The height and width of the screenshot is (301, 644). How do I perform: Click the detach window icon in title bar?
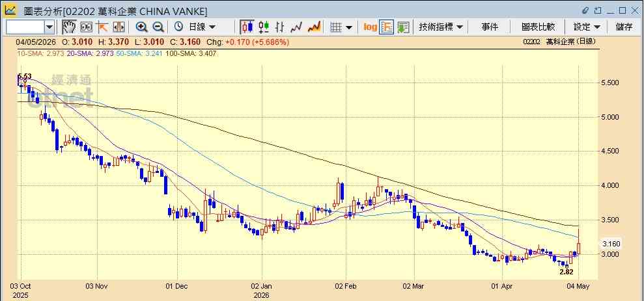click(x=598, y=10)
